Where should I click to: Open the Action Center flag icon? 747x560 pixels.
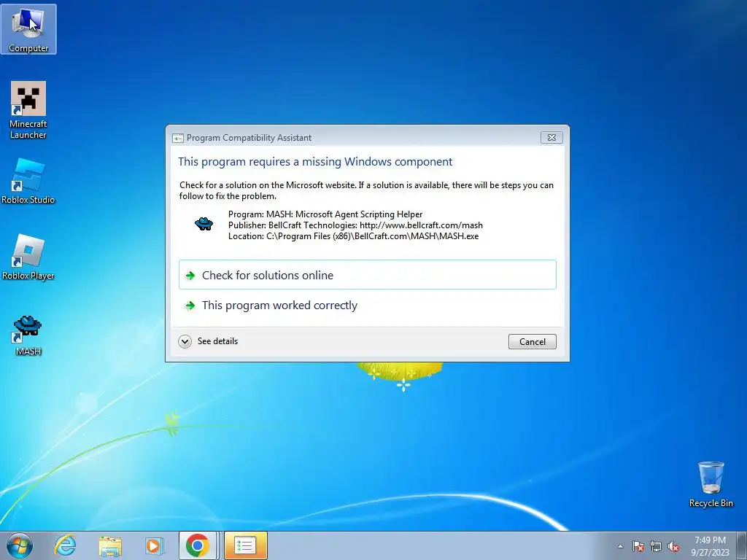[638, 546]
